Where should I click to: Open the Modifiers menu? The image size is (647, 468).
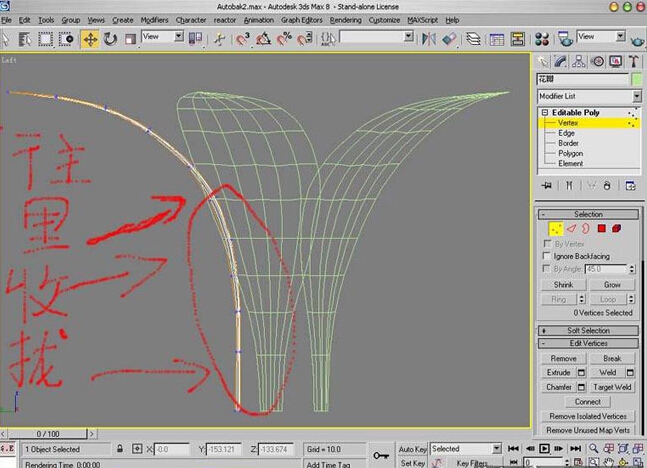pyautogui.click(x=154, y=20)
